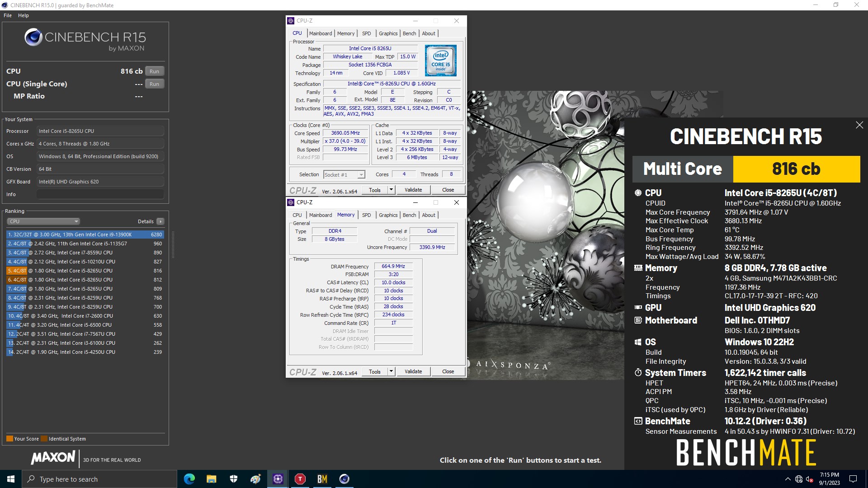The image size is (868, 488).
Task: Click the GPU card icon in BenchMate panel
Action: tap(638, 308)
